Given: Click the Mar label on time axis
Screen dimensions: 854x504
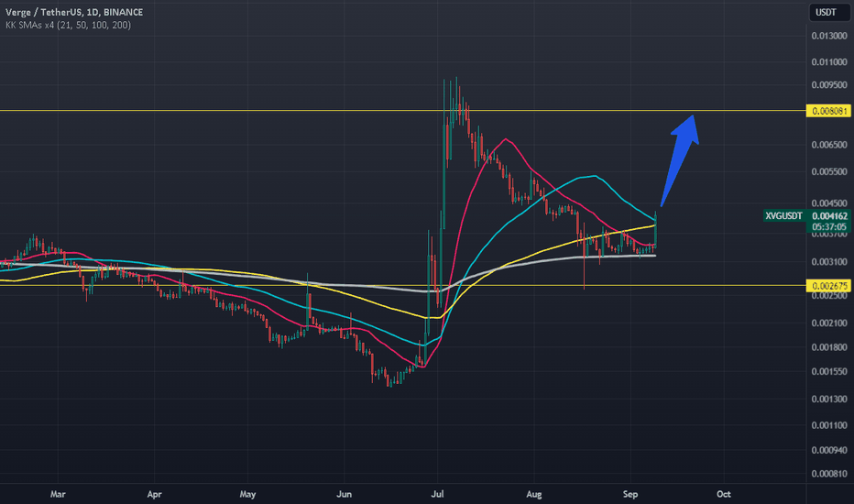Looking at the screenshot, I should click(58, 494).
